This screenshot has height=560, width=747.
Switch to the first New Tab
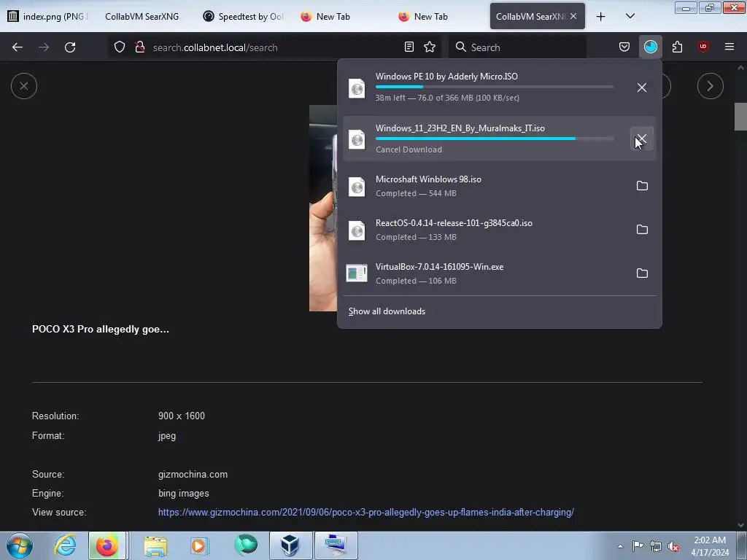click(333, 17)
